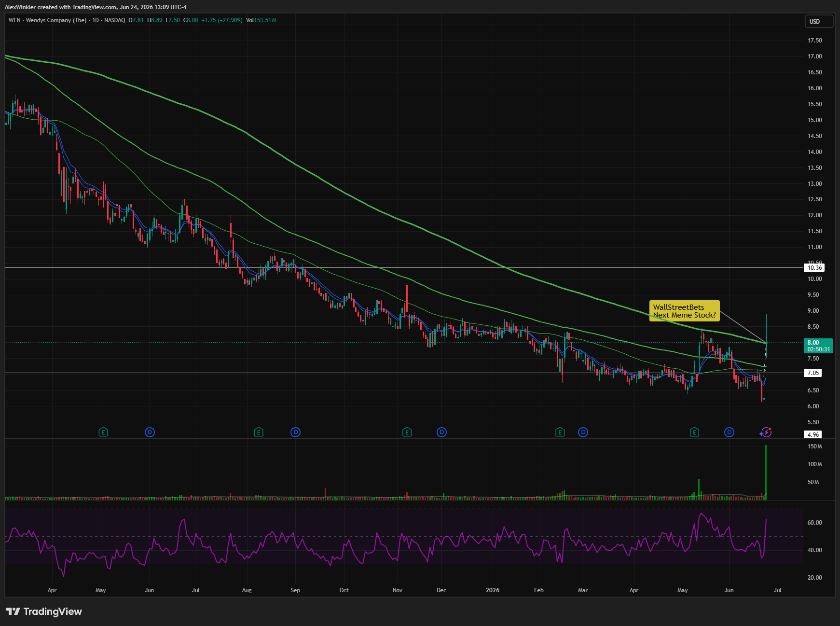
Task: Click the low value L7.50 in legend
Action: click(x=173, y=20)
